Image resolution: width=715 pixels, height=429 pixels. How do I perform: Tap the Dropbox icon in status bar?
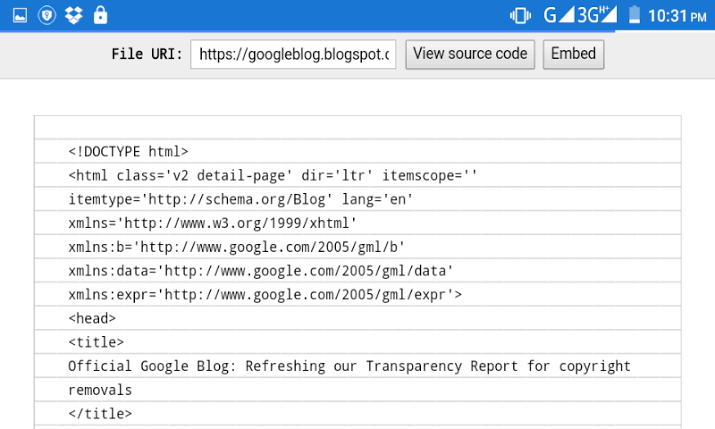point(73,16)
